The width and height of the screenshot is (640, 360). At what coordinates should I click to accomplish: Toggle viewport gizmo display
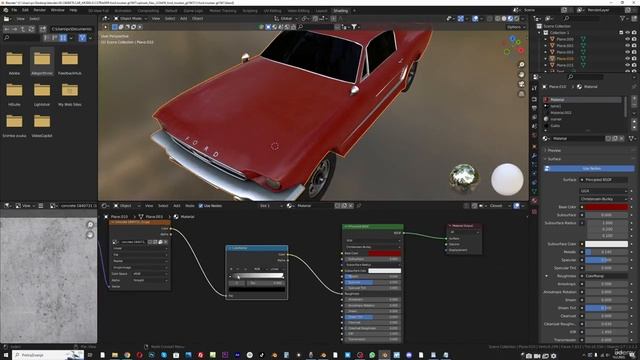460,18
